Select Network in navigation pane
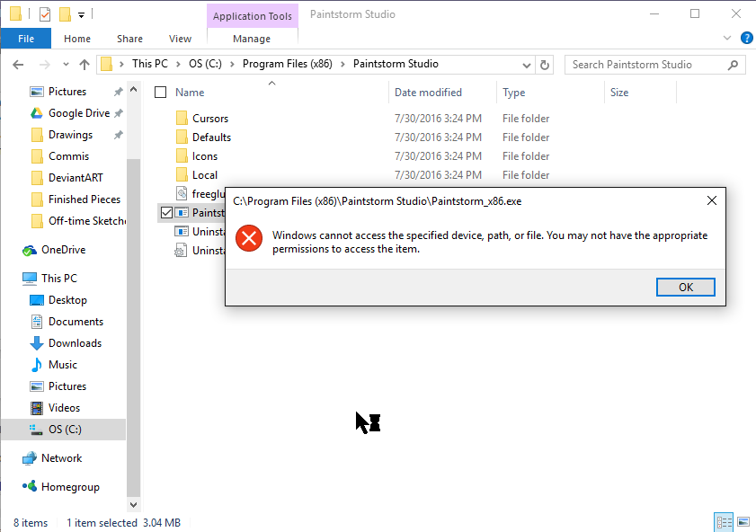756x532 pixels. [62, 458]
